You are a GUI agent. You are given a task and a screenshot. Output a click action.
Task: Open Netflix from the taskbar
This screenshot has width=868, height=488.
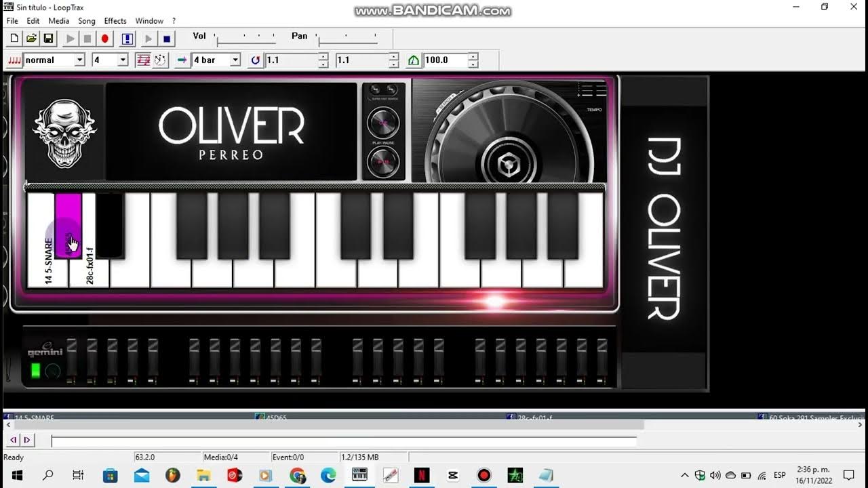[x=421, y=475]
